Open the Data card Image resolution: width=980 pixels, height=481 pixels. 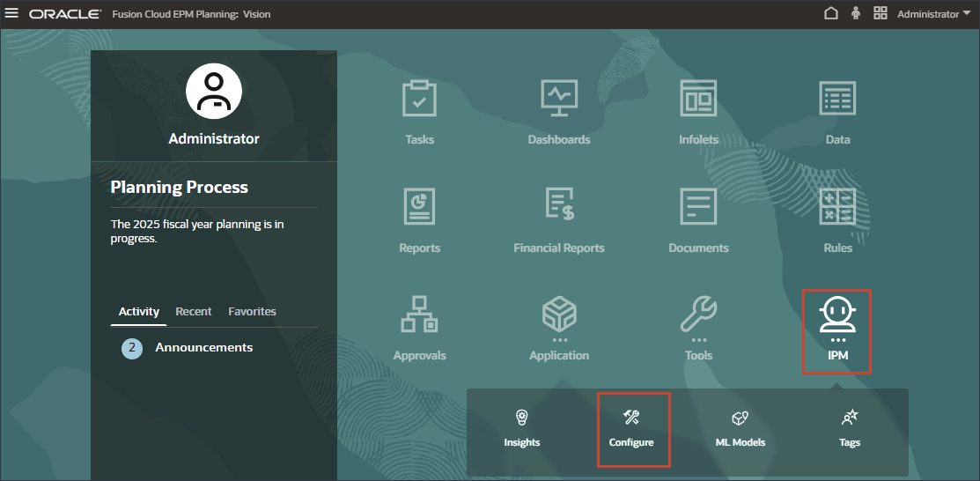(x=837, y=113)
